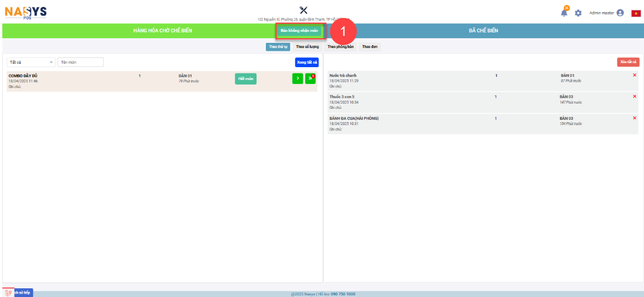The width and height of the screenshot is (644, 297).
Task: Choose the Theo đơn tab
Action: [x=369, y=46]
